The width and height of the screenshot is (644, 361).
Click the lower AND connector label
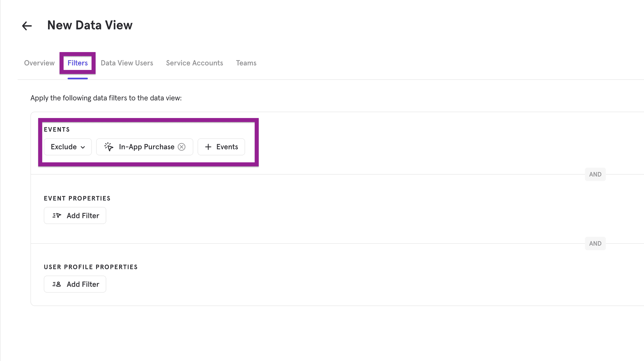coord(595,243)
